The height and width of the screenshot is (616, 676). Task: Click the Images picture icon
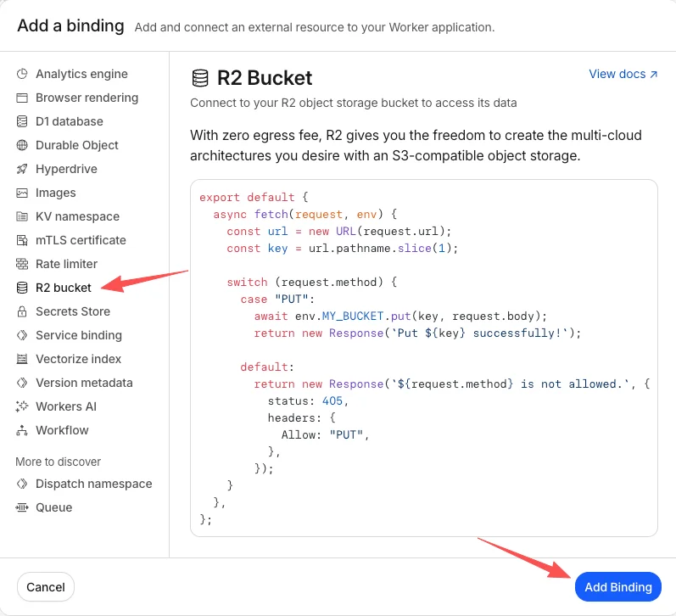22,193
